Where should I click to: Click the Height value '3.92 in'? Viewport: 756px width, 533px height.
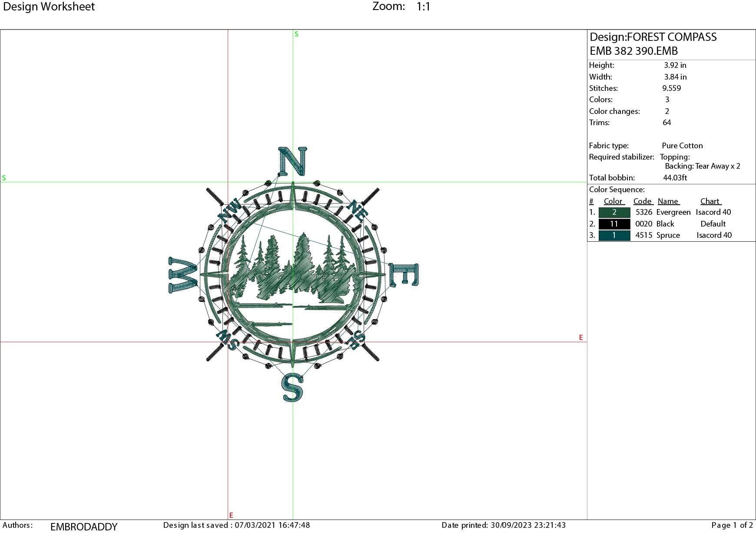tap(675, 65)
